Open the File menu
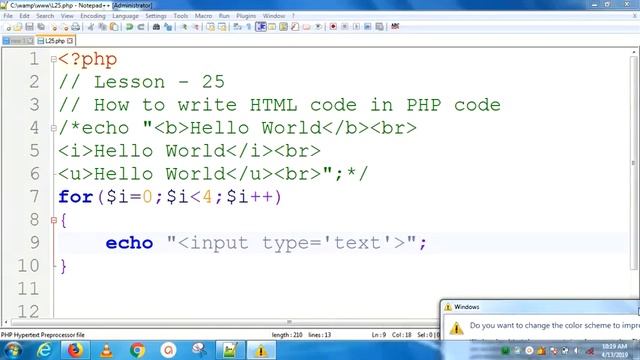640x360 pixels. point(8,16)
